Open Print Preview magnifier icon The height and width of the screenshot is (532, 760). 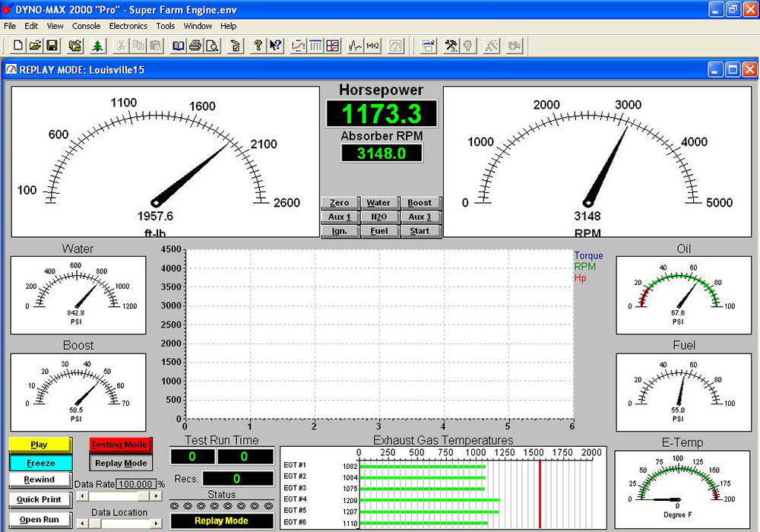click(212, 46)
